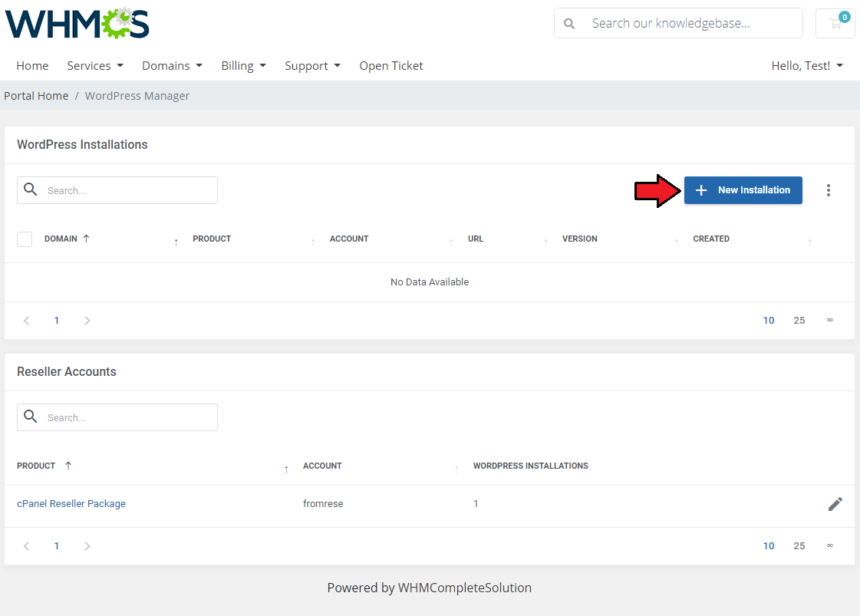Click previous page arrow in Reseller Accounts
The image size is (860, 616).
click(x=27, y=546)
